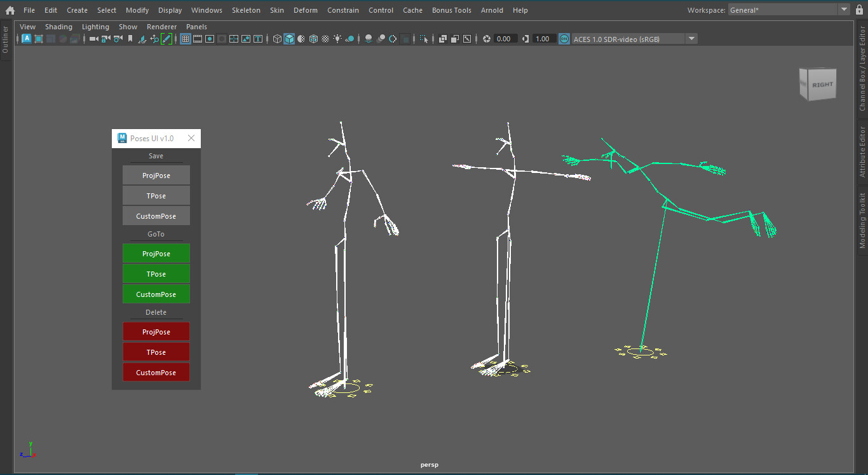Click the resolution gate icon

pos(210,38)
